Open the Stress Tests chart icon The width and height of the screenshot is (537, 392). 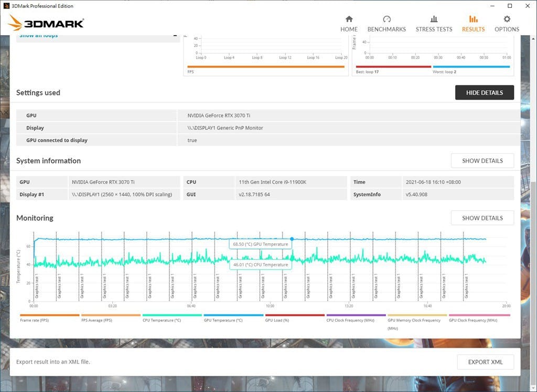[x=434, y=19]
